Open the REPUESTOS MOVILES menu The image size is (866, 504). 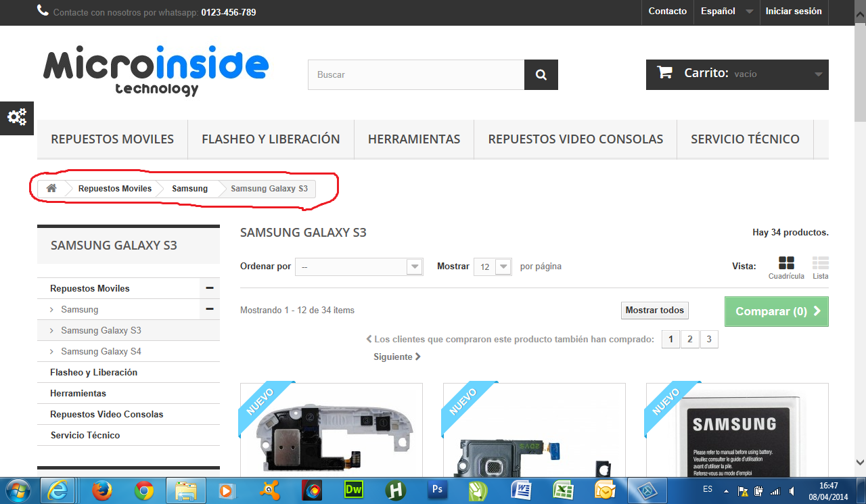[112, 139]
